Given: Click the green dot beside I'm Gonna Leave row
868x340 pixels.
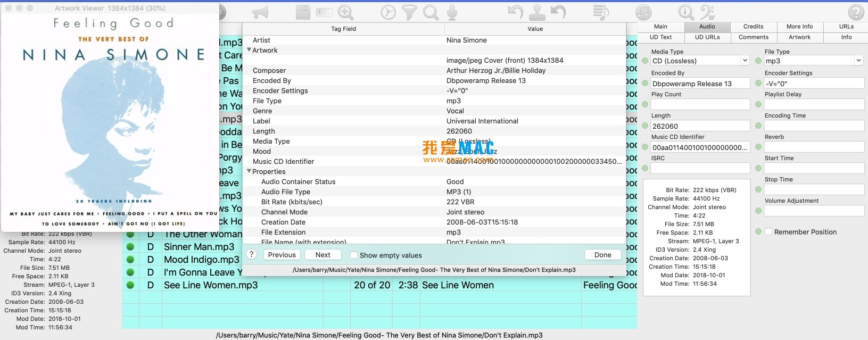Looking at the screenshot, I should tap(130, 272).
